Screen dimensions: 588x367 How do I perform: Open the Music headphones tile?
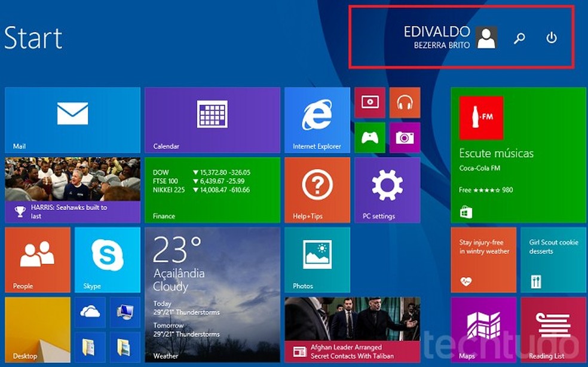point(405,102)
